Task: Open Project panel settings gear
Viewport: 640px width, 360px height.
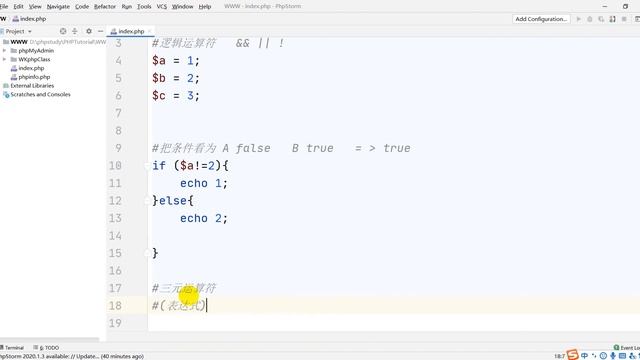Action: point(89,31)
